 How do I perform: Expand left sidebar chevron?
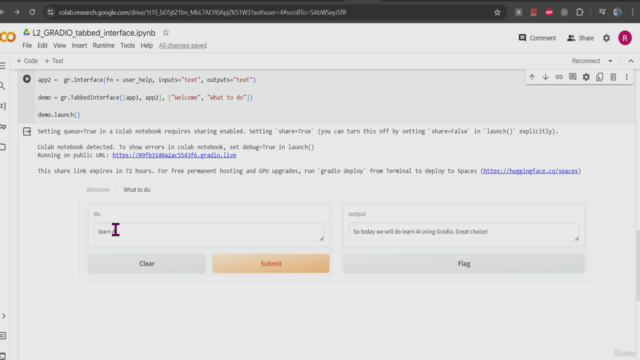pos(3,316)
